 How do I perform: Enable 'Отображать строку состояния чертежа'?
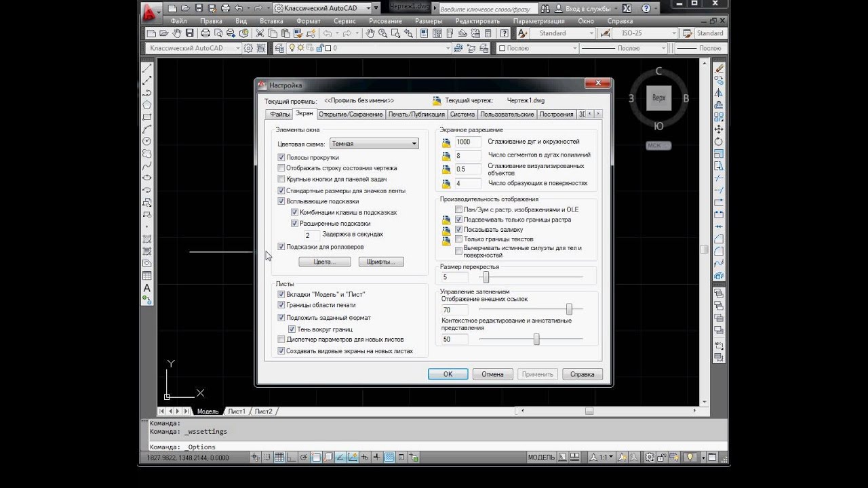tap(281, 168)
